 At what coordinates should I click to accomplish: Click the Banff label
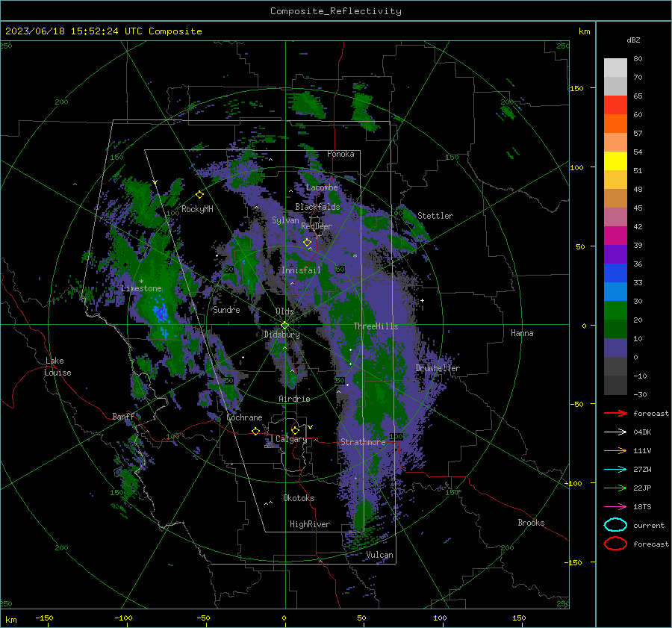pyautogui.click(x=123, y=416)
